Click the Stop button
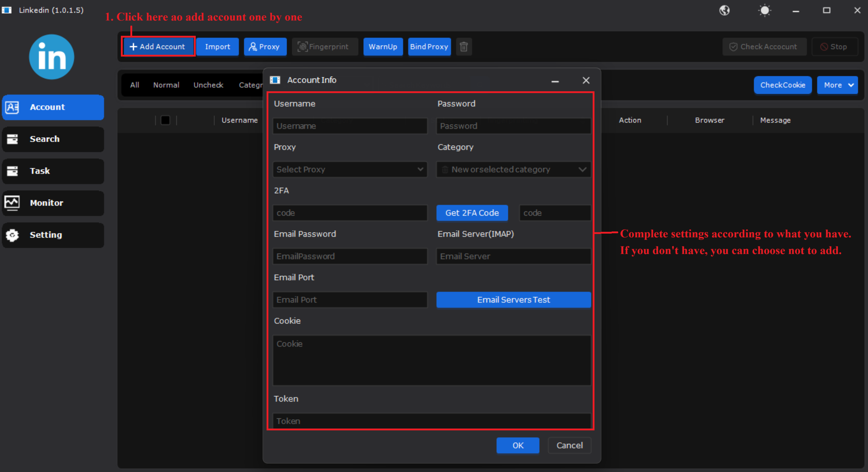Viewport: 868px width, 472px height. 834,47
